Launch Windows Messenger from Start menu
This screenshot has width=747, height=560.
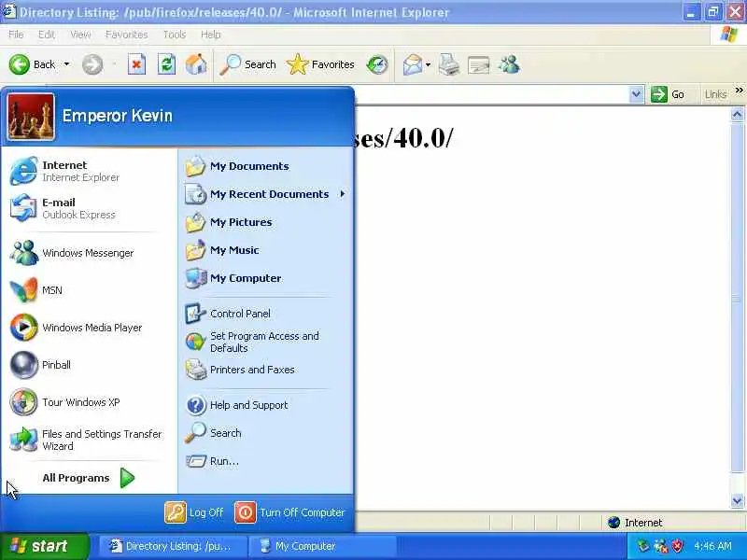tap(89, 253)
